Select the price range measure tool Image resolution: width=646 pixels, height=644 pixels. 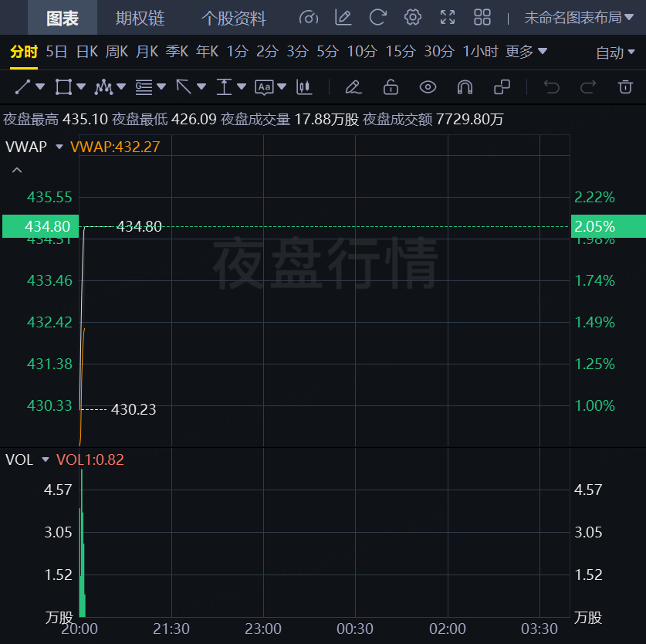224,87
